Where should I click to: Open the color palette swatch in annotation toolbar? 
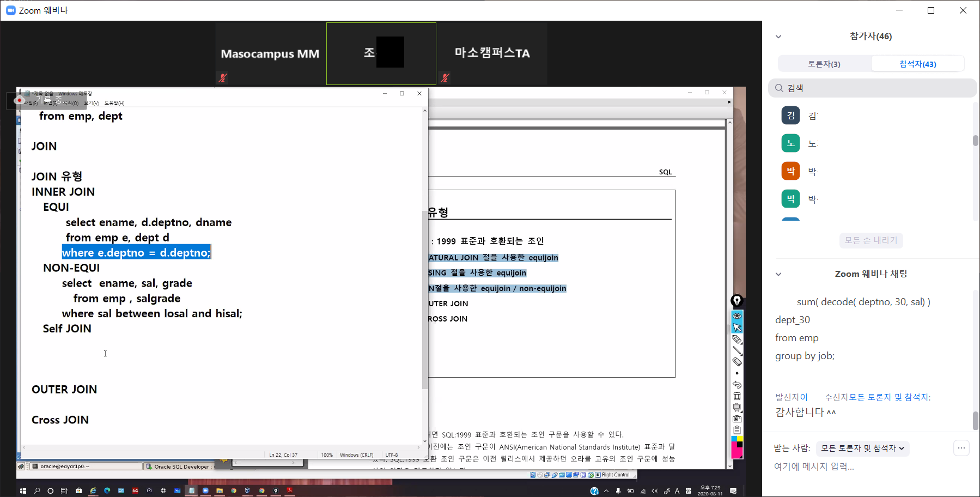(x=737, y=447)
